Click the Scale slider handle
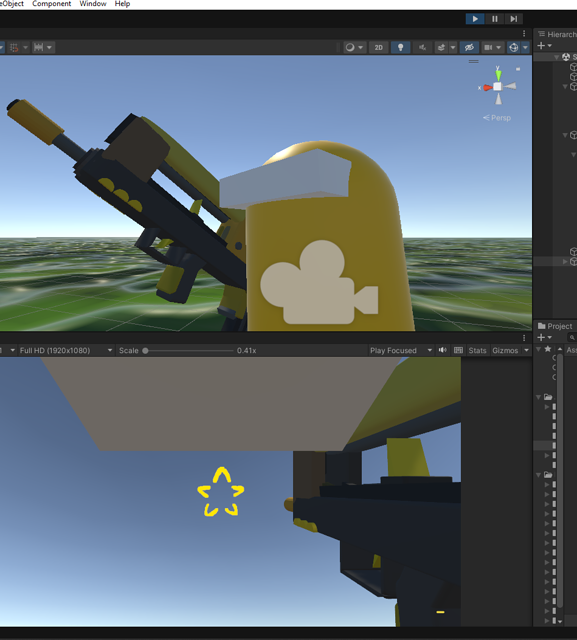The image size is (577, 640). [145, 351]
